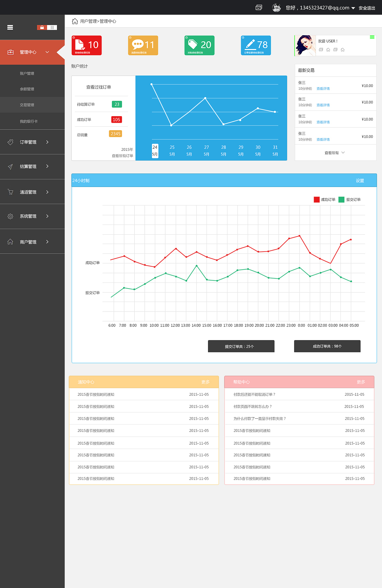Open help item 付款页面不跳转怎么办?
382x588 pixels.
pos(252,407)
